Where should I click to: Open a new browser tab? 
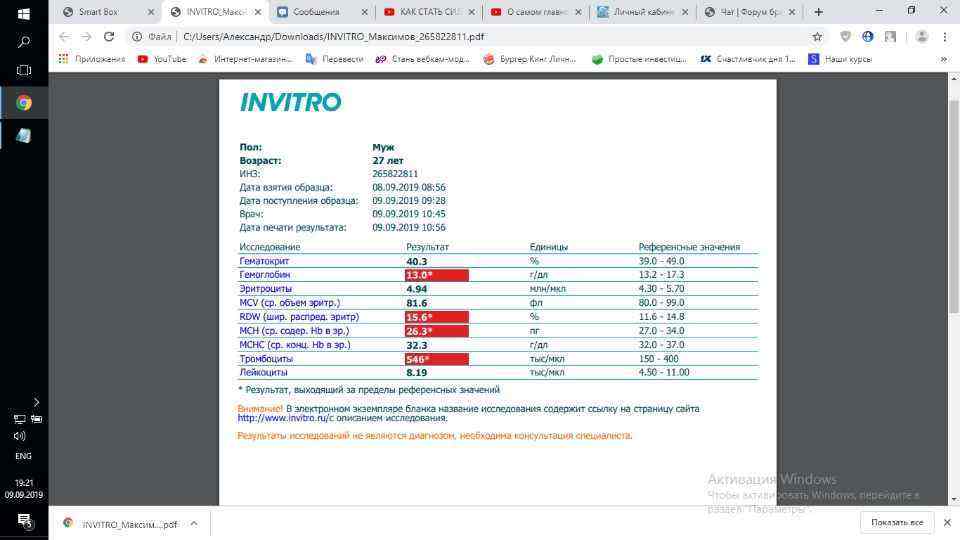[819, 12]
